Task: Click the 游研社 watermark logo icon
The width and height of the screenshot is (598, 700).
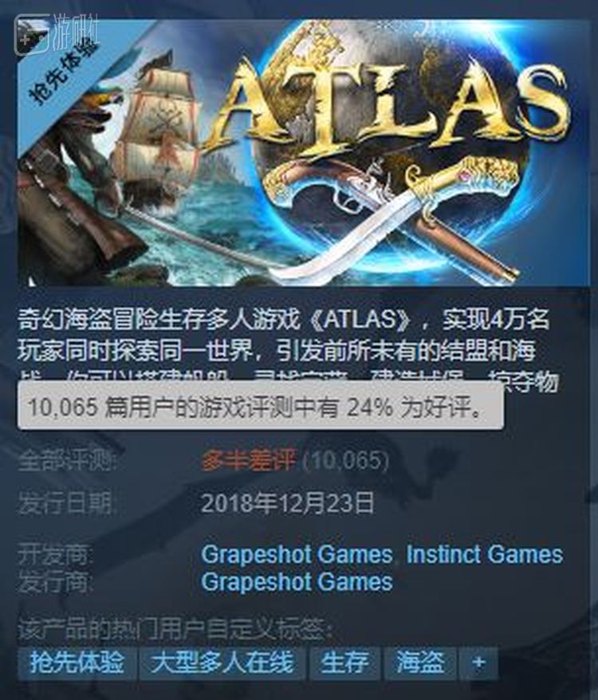Action: click(33, 34)
